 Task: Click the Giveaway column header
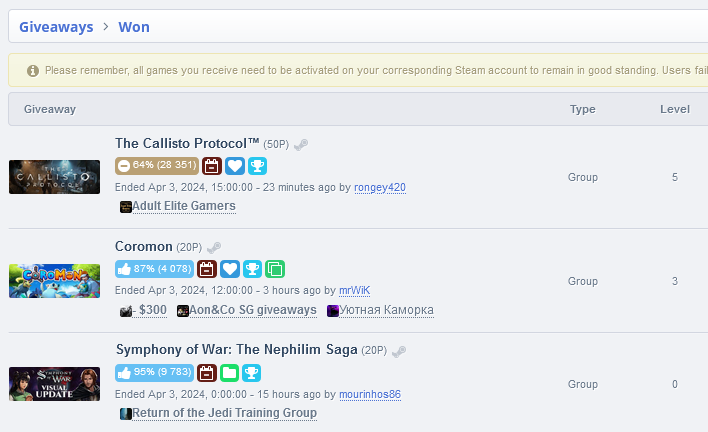[50, 109]
